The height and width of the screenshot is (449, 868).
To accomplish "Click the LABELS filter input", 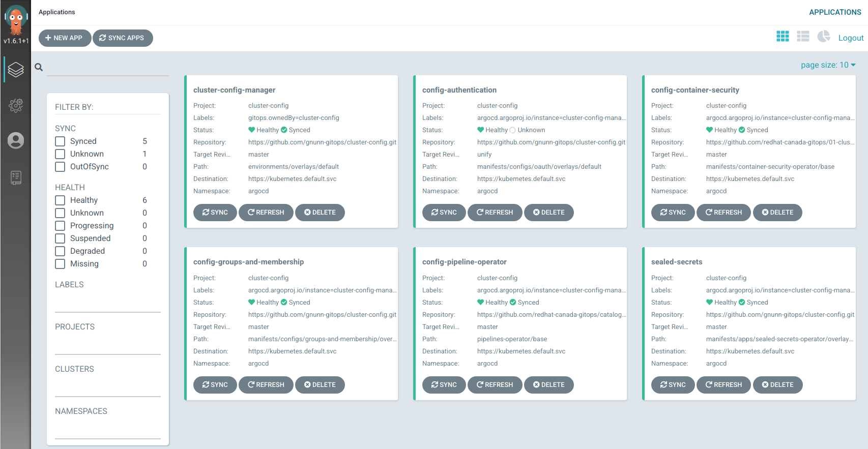I will (x=108, y=304).
